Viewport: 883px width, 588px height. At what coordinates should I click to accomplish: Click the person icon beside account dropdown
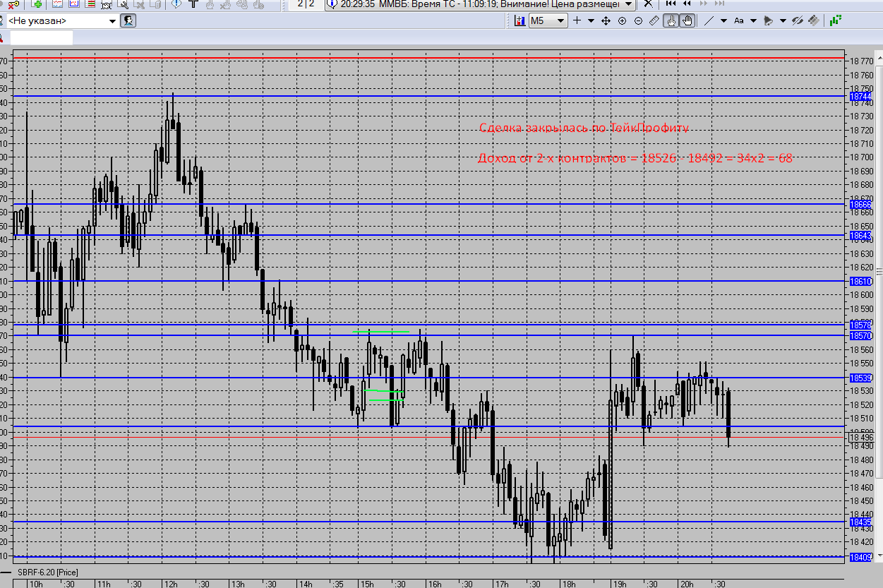[x=128, y=20]
